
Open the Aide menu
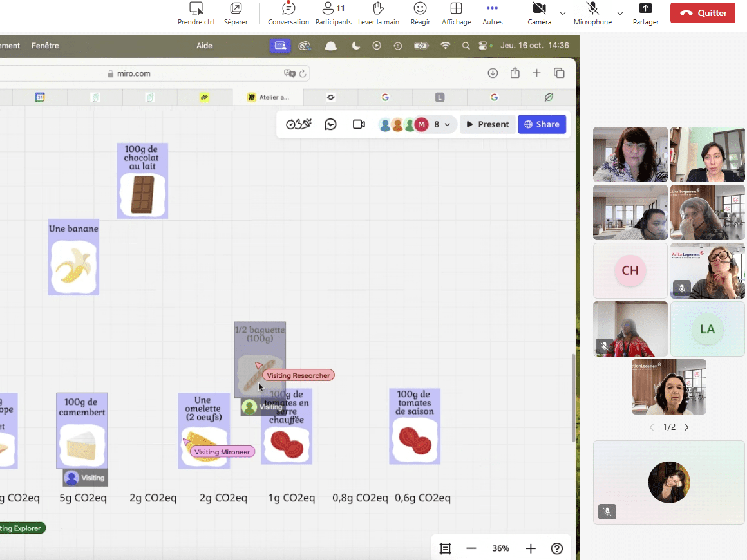(x=204, y=46)
